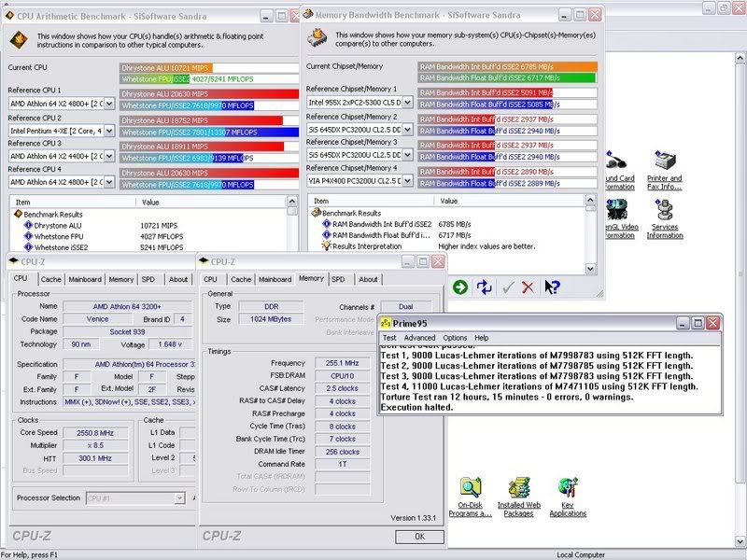Click the Item column header in CPU Benchmark
Image resolution: width=747 pixels, height=560 pixels.
point(73,203)
